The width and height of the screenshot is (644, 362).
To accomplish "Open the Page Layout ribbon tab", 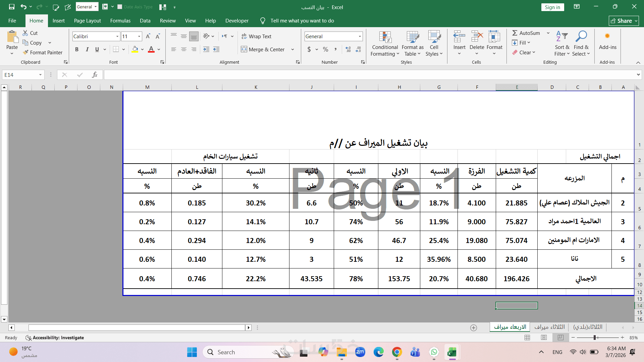I will (x=87, y=21).
